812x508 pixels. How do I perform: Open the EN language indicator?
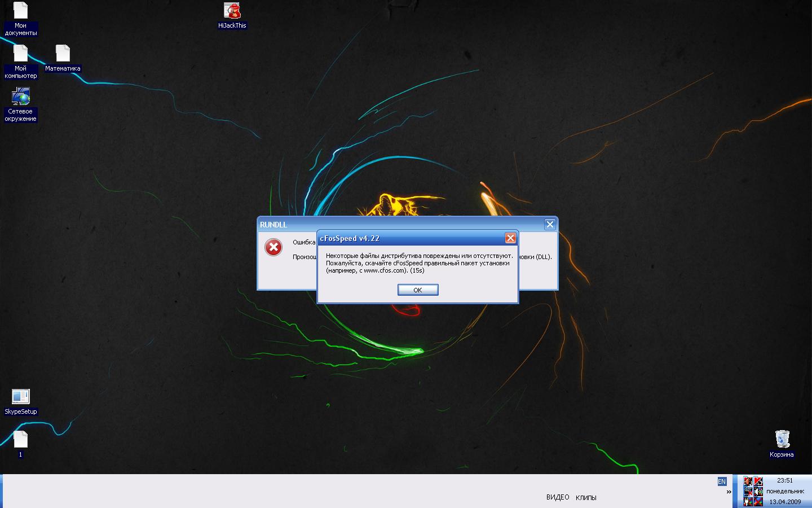(722, 481)
